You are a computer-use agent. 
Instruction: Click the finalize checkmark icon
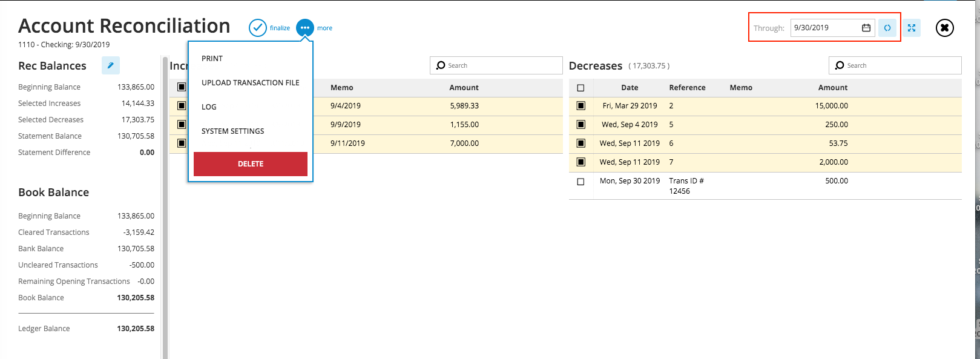point(258,28)
